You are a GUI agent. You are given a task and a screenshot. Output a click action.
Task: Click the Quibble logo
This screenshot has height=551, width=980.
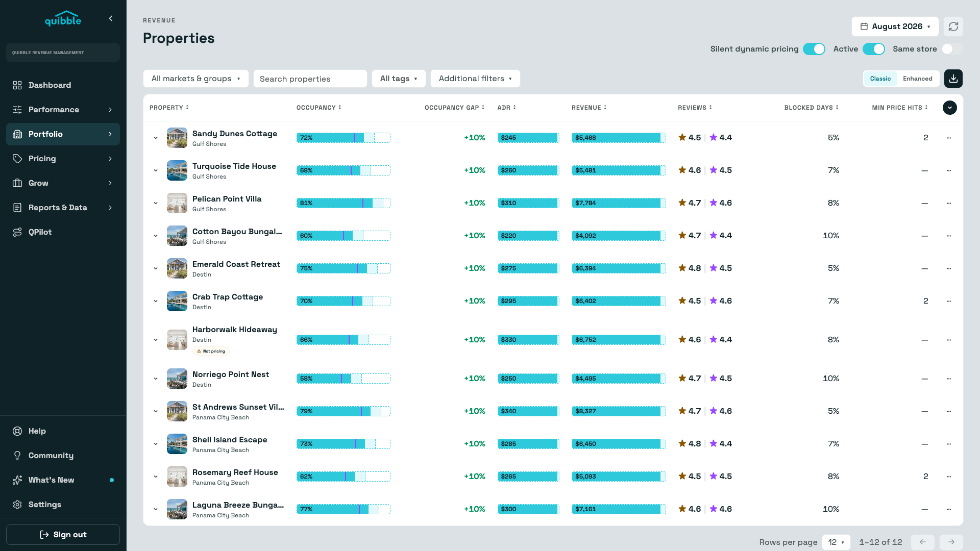(63, 18)
